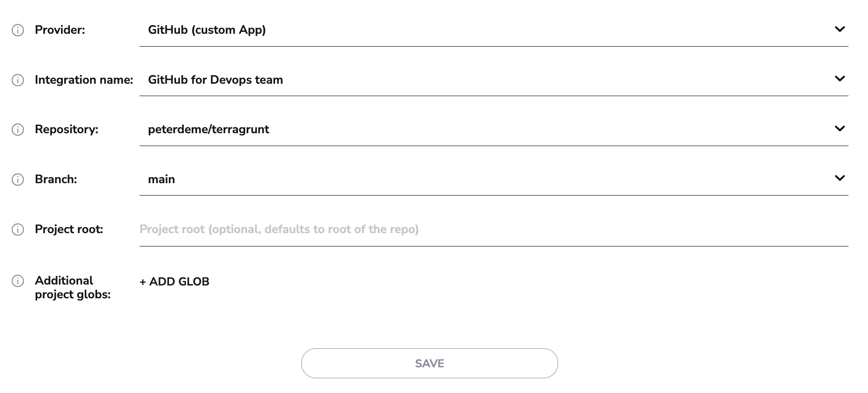The width and height of the screenshot is (868, 393).
Task: Click the '+ ADD GLOB' button
Action: 175,282
